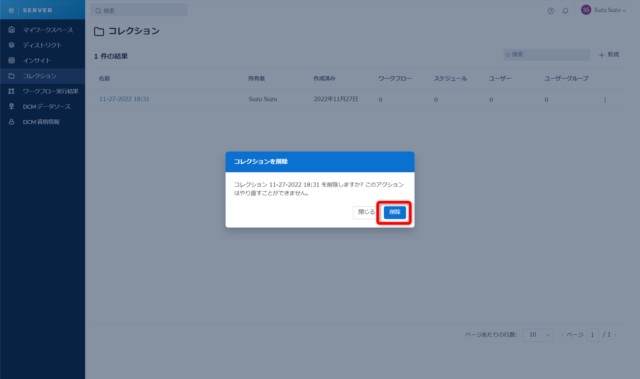Go to ディストリクト in sidebar
Image resolution: width=640 pixels, height=379 pixels.
point(42,45)
